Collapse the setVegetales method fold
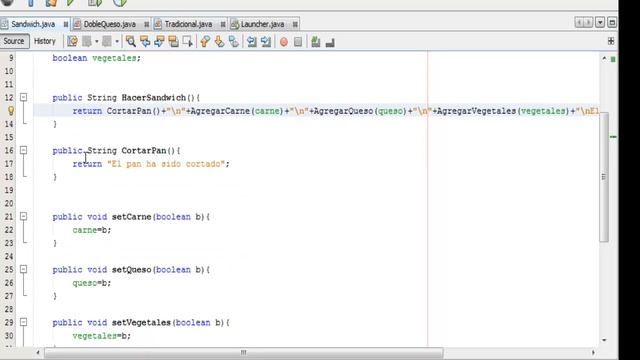640x360 pixels. (24, 322)
